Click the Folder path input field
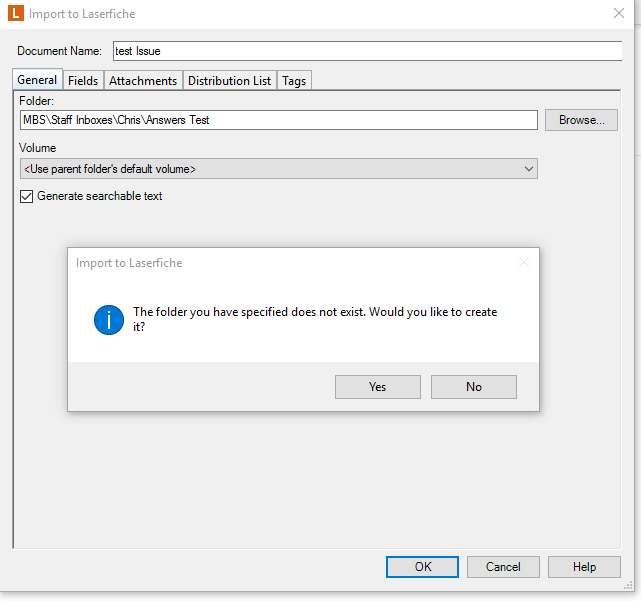641x601 pixels. coord(279,120)
